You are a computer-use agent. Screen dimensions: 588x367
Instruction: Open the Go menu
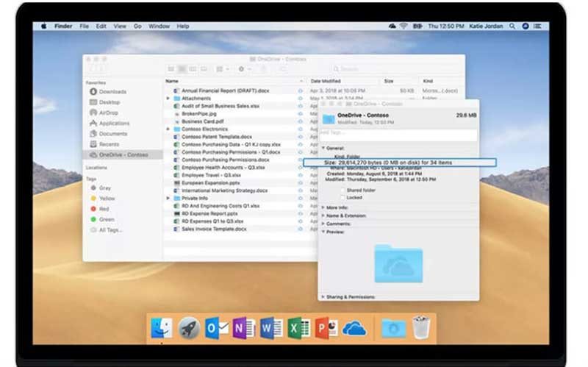click(137, 26)
